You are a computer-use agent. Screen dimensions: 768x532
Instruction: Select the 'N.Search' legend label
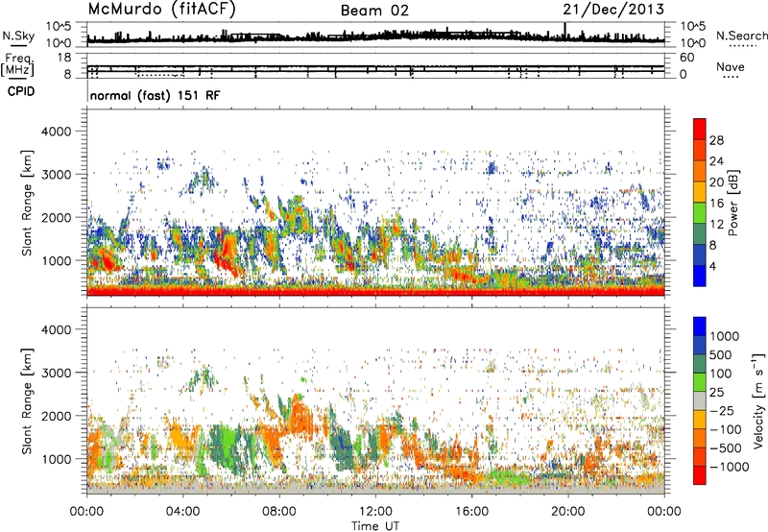(742, 36)
